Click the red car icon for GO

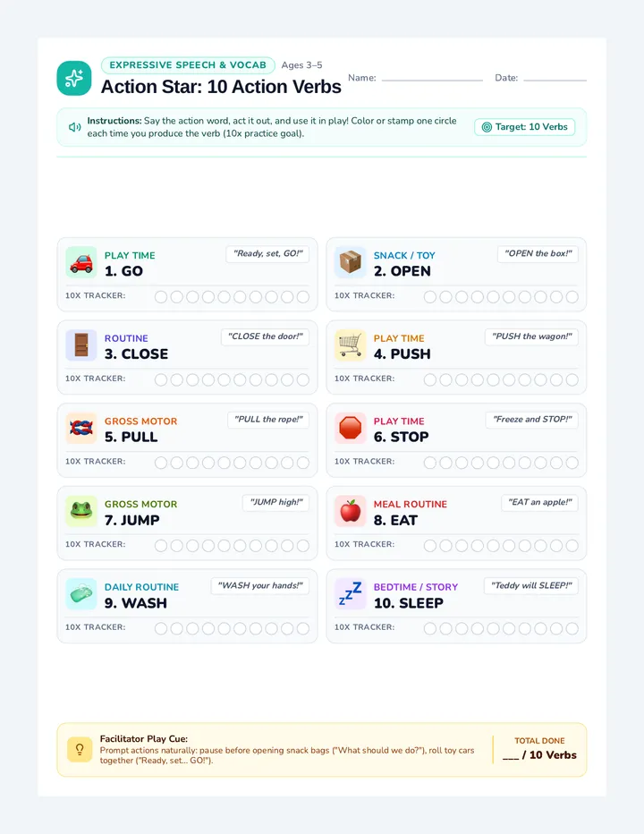point(81,263)
